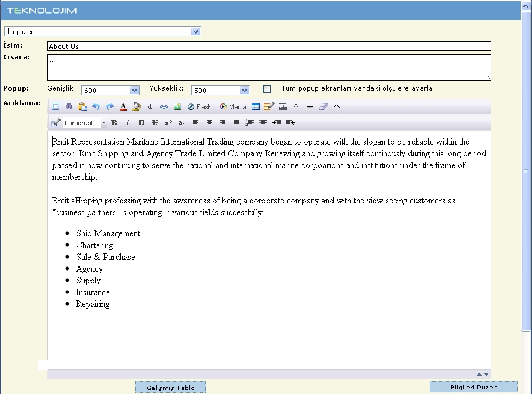Enable the Tüm popup ekranları checkbox

267,89
